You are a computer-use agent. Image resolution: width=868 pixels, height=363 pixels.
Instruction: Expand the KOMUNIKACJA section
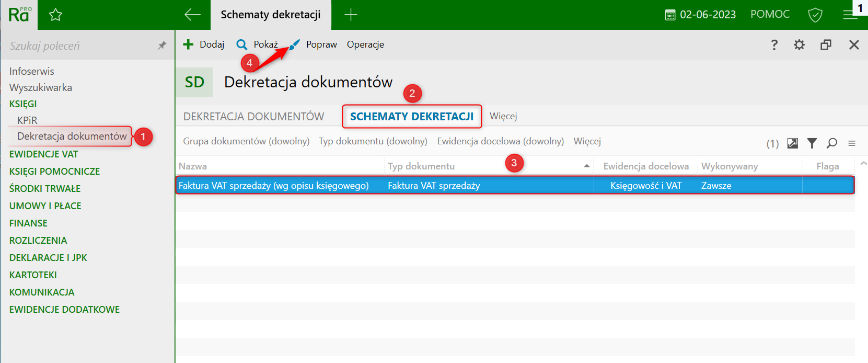[42, 292]
